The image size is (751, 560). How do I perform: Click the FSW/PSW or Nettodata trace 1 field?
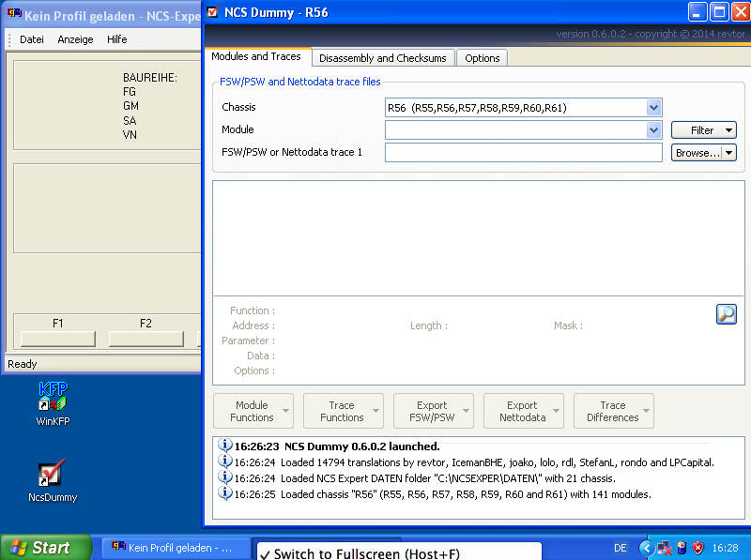pyautogui.click(x=523, y=153)
